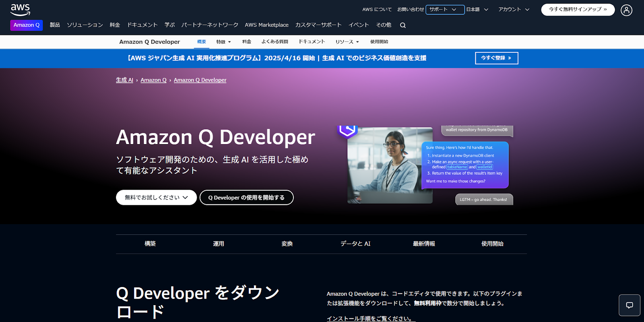644x322 pixels.
Task: Click the インストール手順をご覧ください link
Action: [x=370, y=318]
